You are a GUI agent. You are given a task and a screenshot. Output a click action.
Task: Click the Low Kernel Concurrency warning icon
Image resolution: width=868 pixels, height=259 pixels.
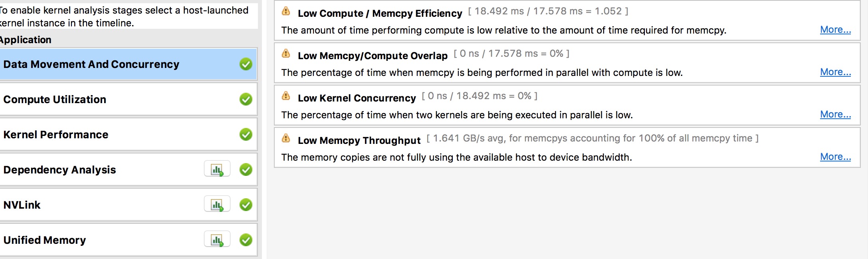point(286,96)
